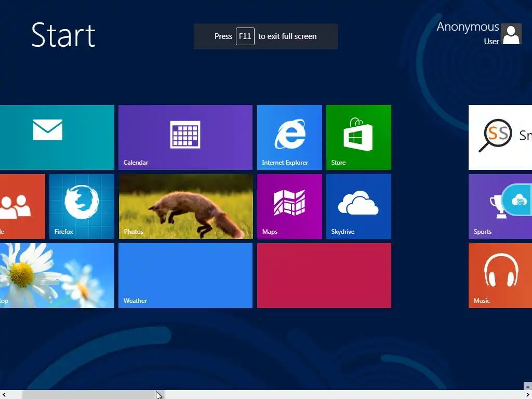The image size is (532, 399).
Task: Open the Photos tile showing a fox
Action: [185, 207]
